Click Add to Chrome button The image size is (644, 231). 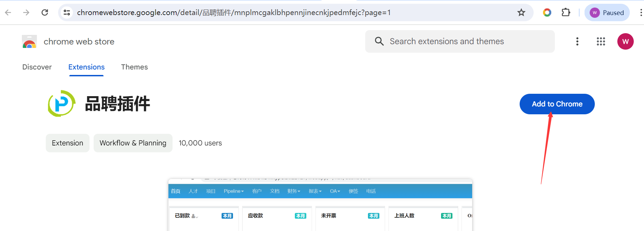[x=557, y=104]
